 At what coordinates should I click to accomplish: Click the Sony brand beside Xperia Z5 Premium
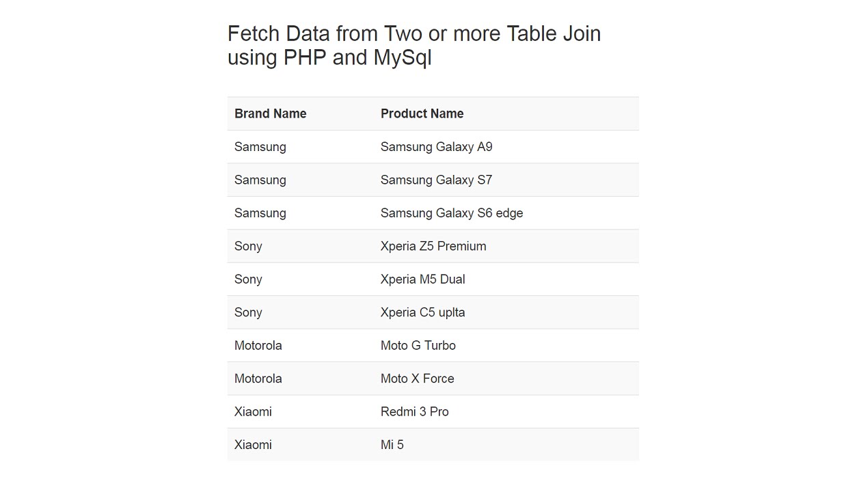pos(248,246)
